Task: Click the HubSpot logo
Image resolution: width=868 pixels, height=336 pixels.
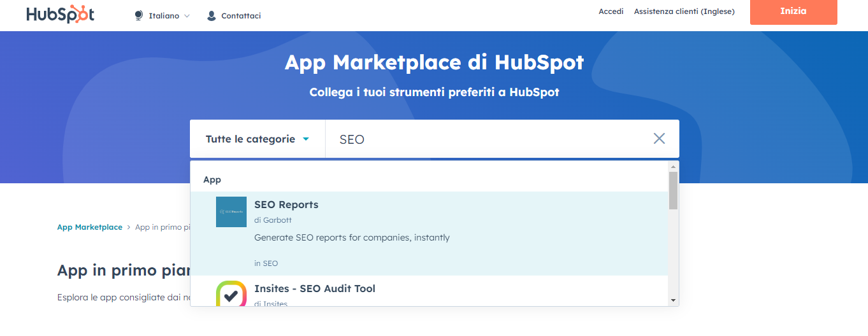Action: pyautogui.click(x=61, y=15)
